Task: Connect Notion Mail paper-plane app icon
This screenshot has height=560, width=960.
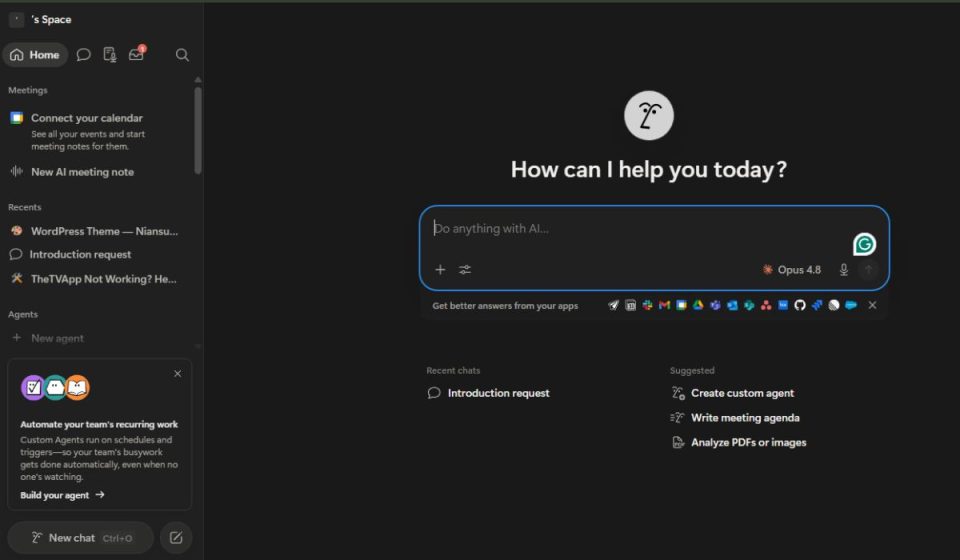Action: [x=613, y=305]
